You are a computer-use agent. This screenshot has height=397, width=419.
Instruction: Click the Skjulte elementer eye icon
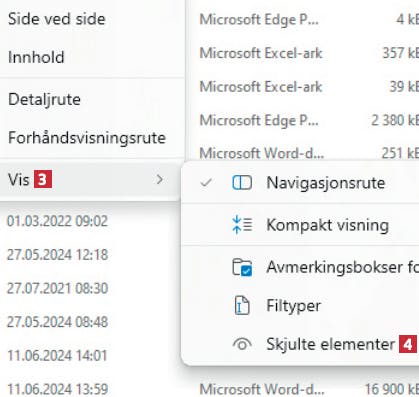pyautogui.click(x=242, y=344)
